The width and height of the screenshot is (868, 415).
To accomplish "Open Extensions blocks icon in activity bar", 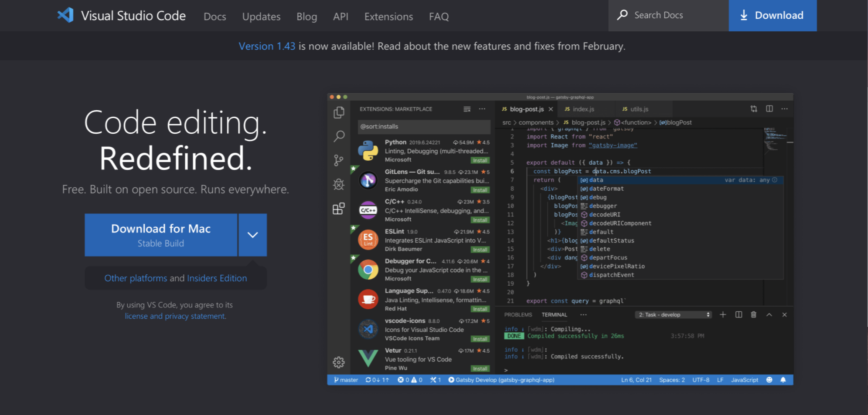I will click(339, 209).
